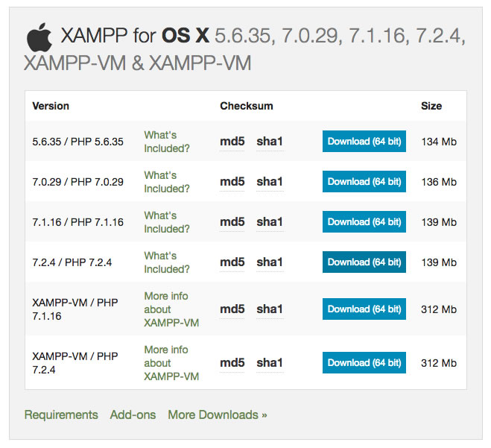
Task: Click the 136 Mb size value
Action: point(439,182)
